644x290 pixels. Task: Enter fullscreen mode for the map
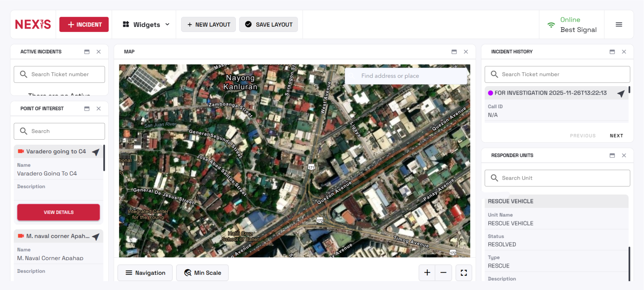tap(463, 273)
